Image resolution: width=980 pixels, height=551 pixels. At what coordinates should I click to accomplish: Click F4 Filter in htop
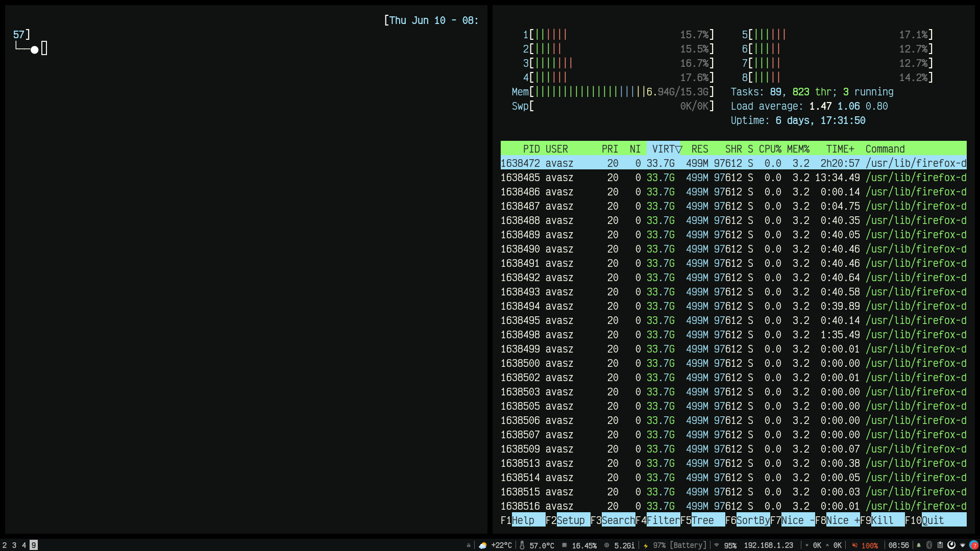[658, 520]
